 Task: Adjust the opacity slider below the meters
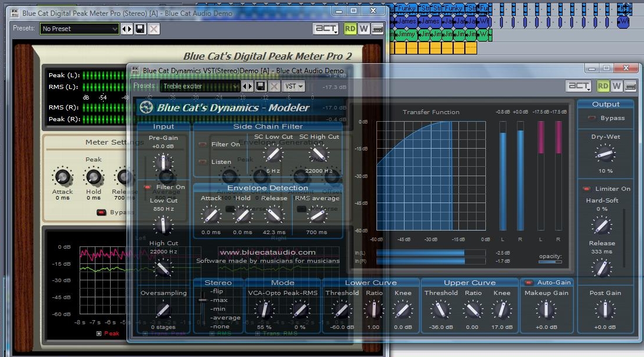(550, 262)
